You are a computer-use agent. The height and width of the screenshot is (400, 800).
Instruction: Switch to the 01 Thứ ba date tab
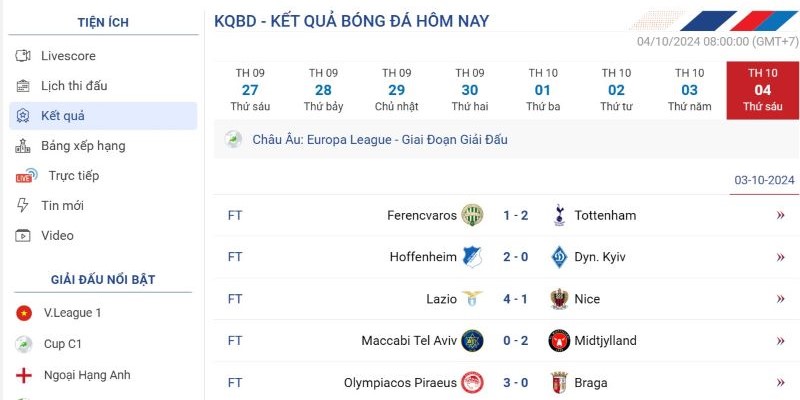point(543,90)
